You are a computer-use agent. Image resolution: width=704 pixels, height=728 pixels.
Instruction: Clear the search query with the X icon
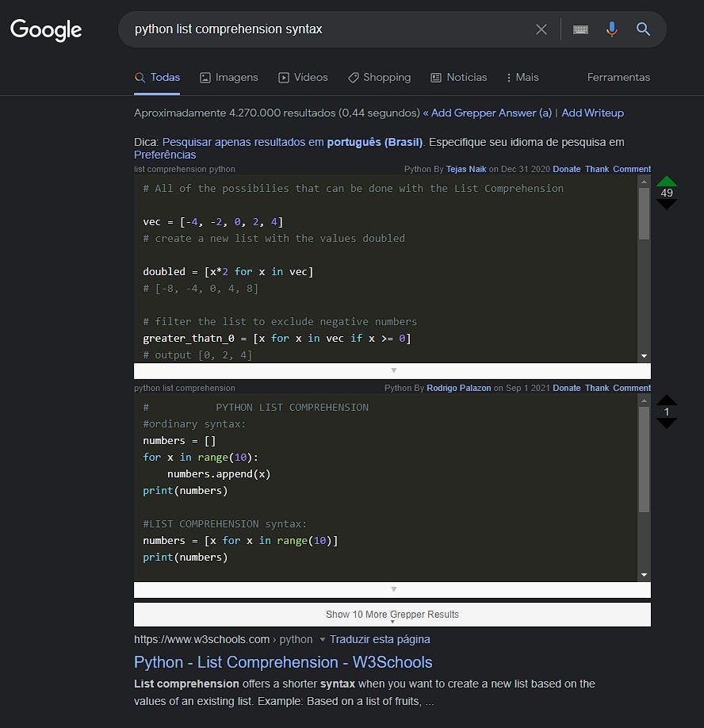click(x=541, y=29)
